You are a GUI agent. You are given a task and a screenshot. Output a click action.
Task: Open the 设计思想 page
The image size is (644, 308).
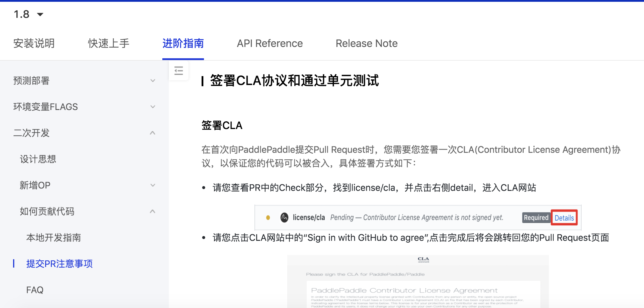[x=38, y=159]
